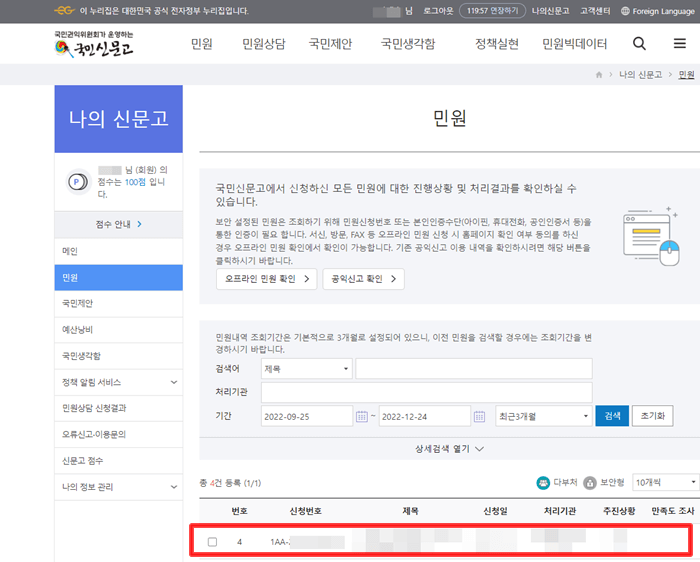Select 민원상담 신청결과 in sidebar
The height and width of the screenshot is (562, 700).
click(118, 408)
